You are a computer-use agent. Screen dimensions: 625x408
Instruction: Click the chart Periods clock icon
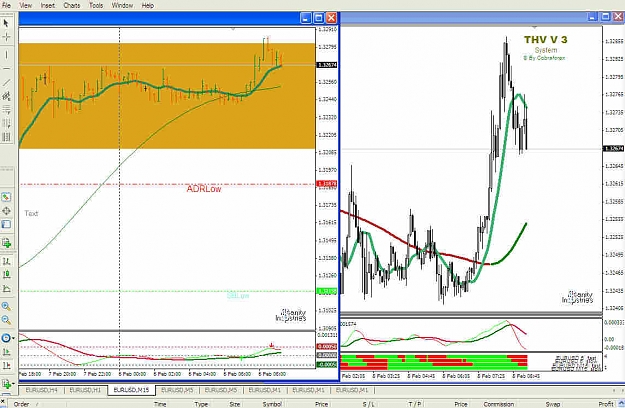[6, 338]
